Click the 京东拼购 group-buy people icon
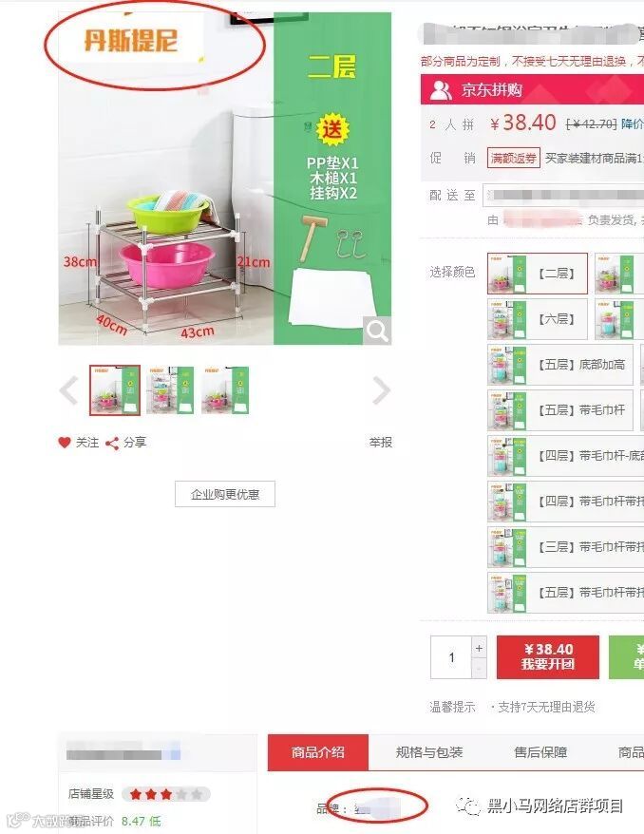The image size is (644, 834). 441,90
